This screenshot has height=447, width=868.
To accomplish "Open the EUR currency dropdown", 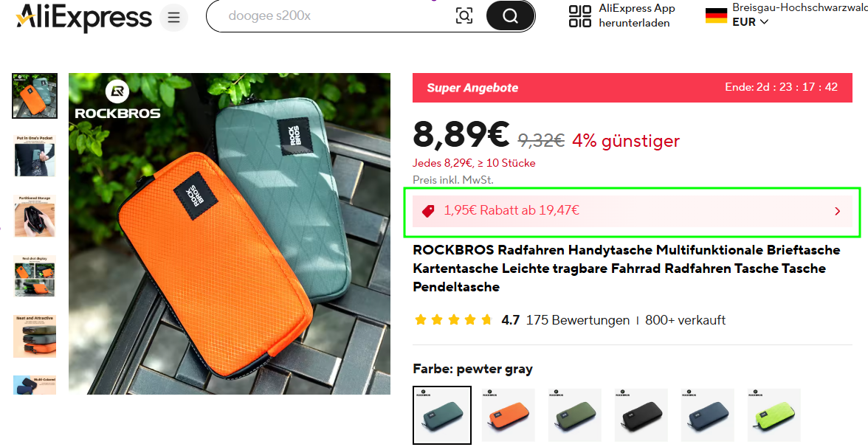I will click(x=750, y=22).
